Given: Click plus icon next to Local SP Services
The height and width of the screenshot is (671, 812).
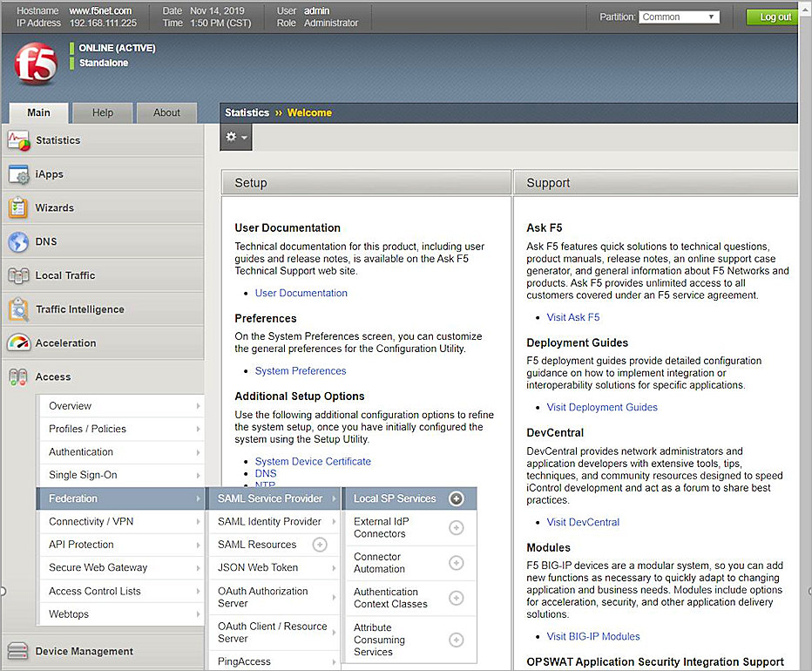Looking at the screenshot, I should tap(456, 499).
